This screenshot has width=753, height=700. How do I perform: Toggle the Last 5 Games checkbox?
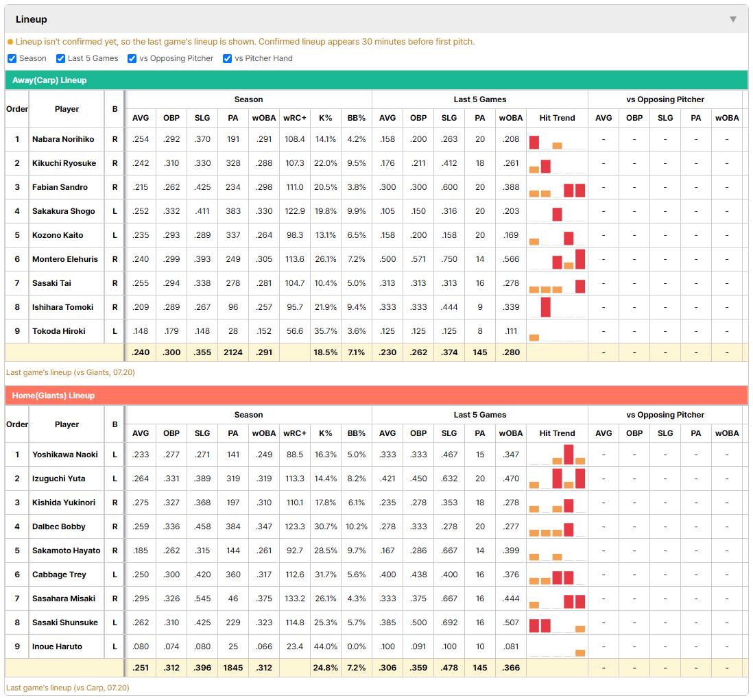coord(60,58)
